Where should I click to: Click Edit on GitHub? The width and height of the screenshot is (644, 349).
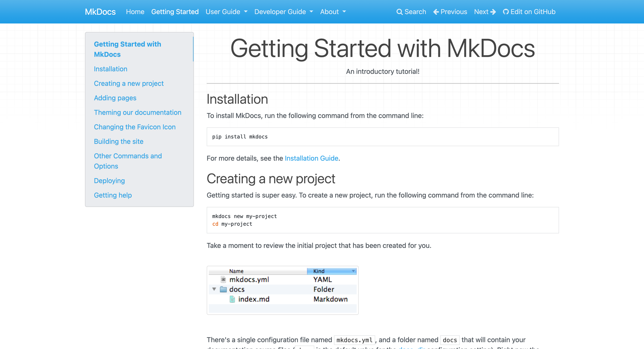(x=533, y=12)
